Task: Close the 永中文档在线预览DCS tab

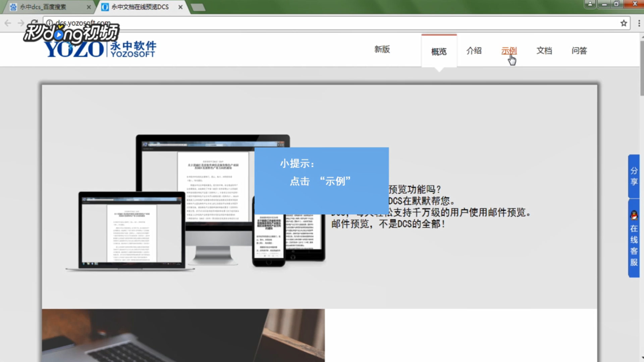Action: tap(180, 7)
